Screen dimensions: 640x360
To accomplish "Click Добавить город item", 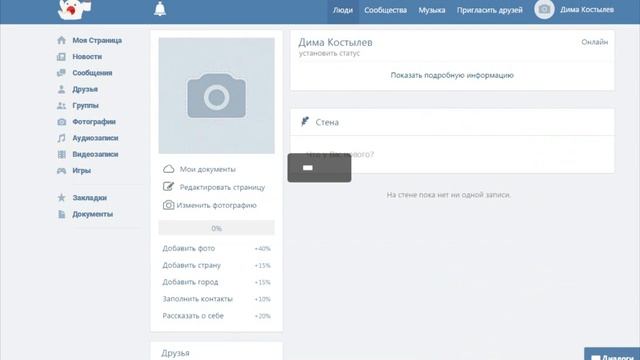I will (216, 282).
